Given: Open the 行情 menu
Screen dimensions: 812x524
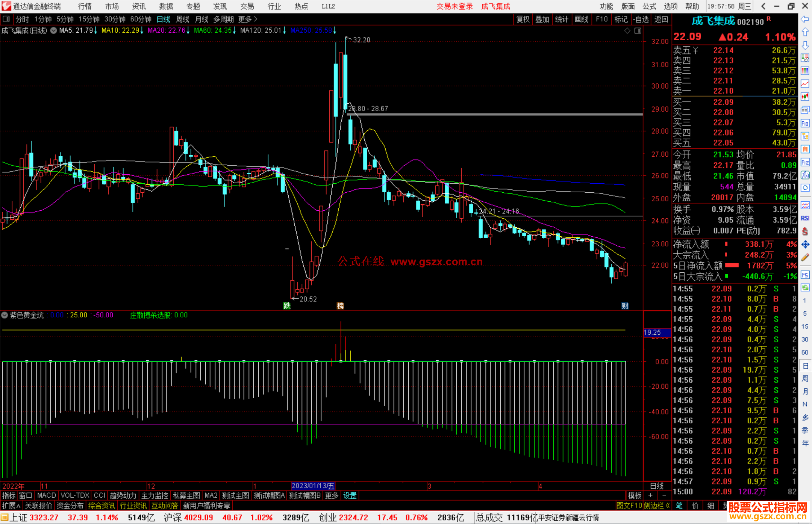Looking at the screenshot, I should (85, 6).
